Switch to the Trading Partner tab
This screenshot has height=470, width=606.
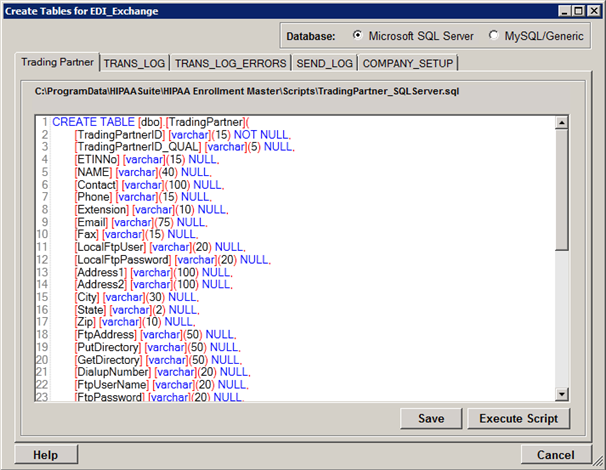[58, 62]
